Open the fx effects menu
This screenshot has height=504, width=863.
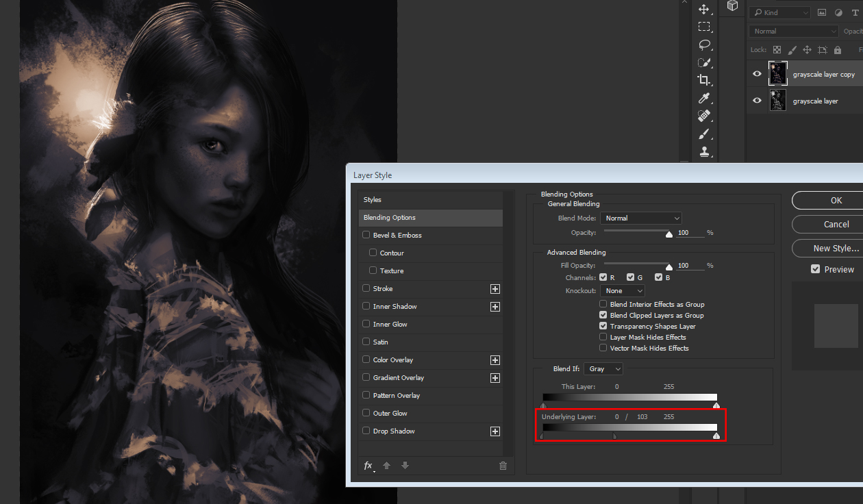coord(368,466)
